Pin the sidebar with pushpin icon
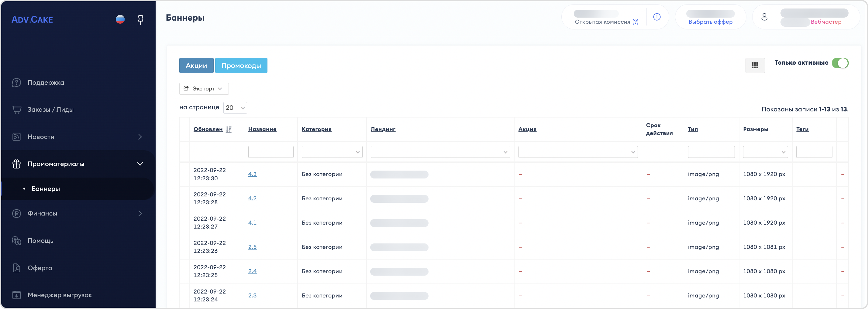 tap(140, 20)
